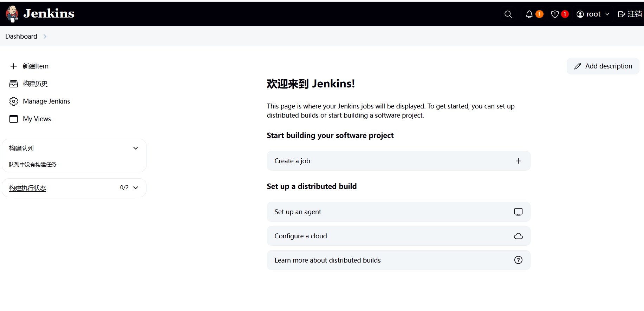Open the security shield warnings icon
The width and height of the screenshot is (644, 311).
555,14
